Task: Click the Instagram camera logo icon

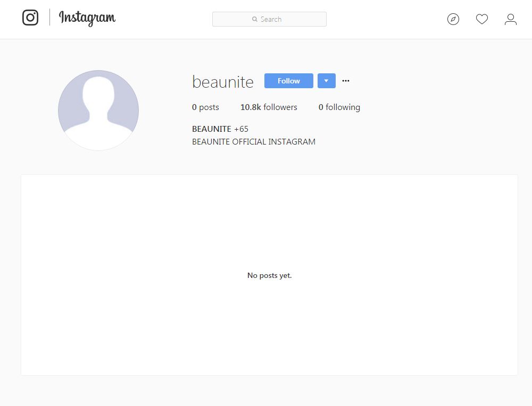Action: [x=30, y=18]
